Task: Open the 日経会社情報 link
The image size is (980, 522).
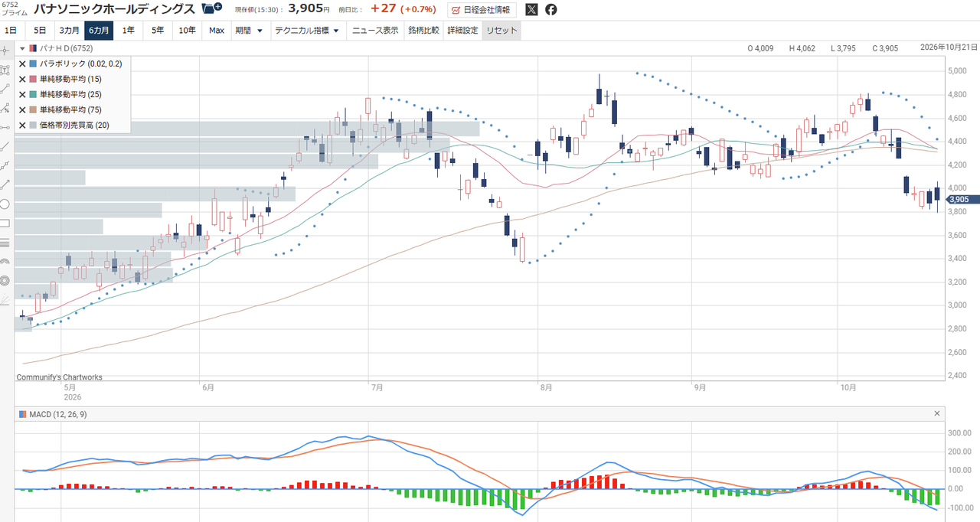Action: click(x=482, y=10)
